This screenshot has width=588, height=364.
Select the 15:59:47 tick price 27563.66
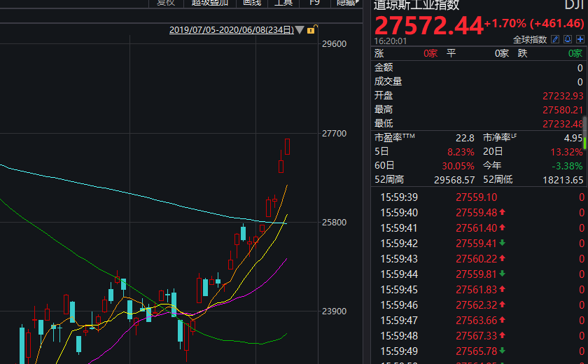coord(476,320)
